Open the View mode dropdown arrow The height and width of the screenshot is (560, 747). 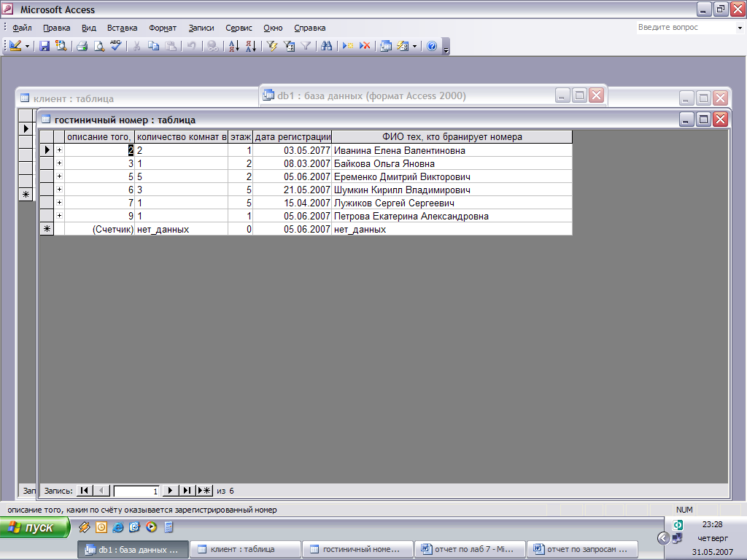(x=27, y=46)
